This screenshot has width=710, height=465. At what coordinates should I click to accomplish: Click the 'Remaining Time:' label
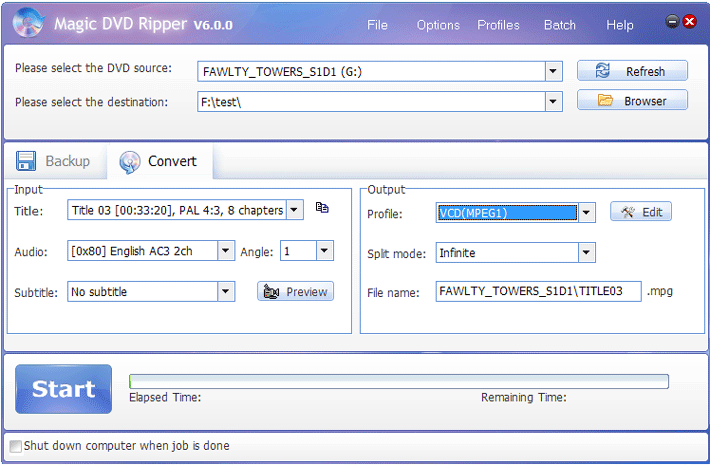[x=523, y=398]
